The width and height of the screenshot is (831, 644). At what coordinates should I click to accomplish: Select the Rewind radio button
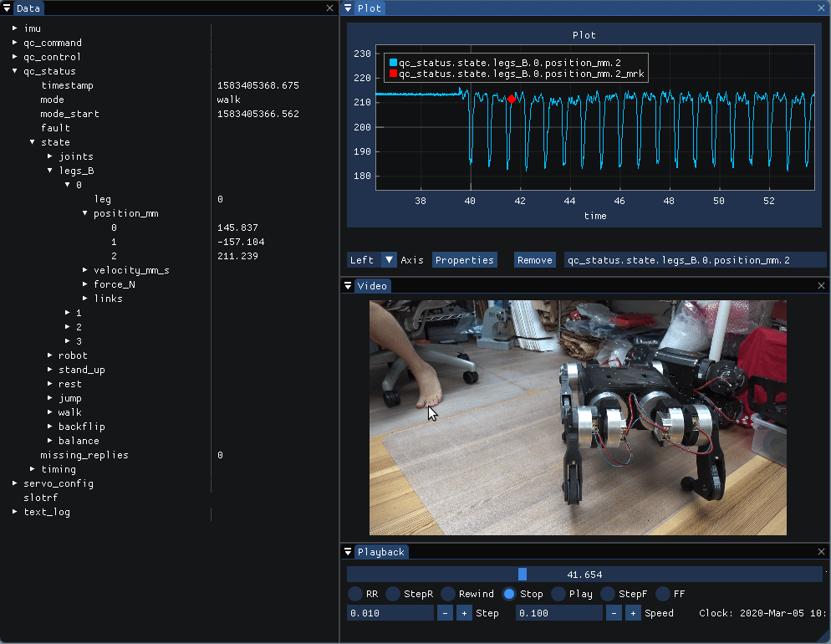tap(448, 594)
